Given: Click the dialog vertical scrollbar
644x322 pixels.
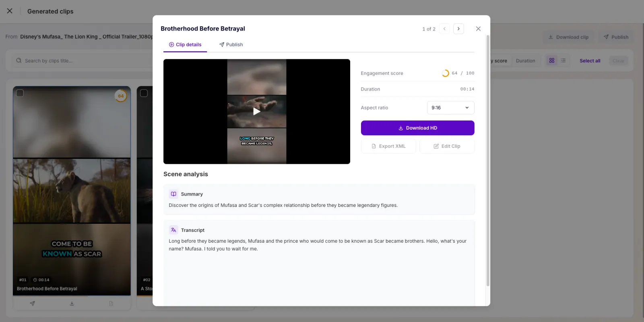Looking at the screenshot, I should point(488,161).
